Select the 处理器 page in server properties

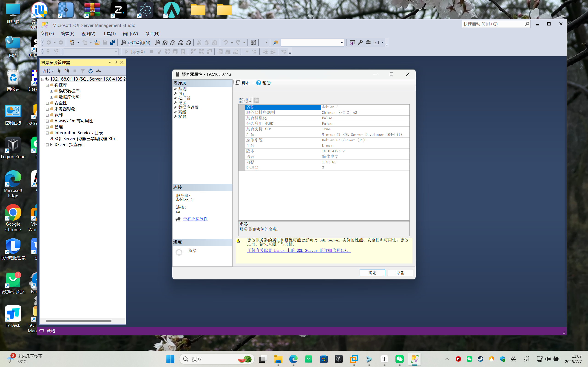coord(184,98)
